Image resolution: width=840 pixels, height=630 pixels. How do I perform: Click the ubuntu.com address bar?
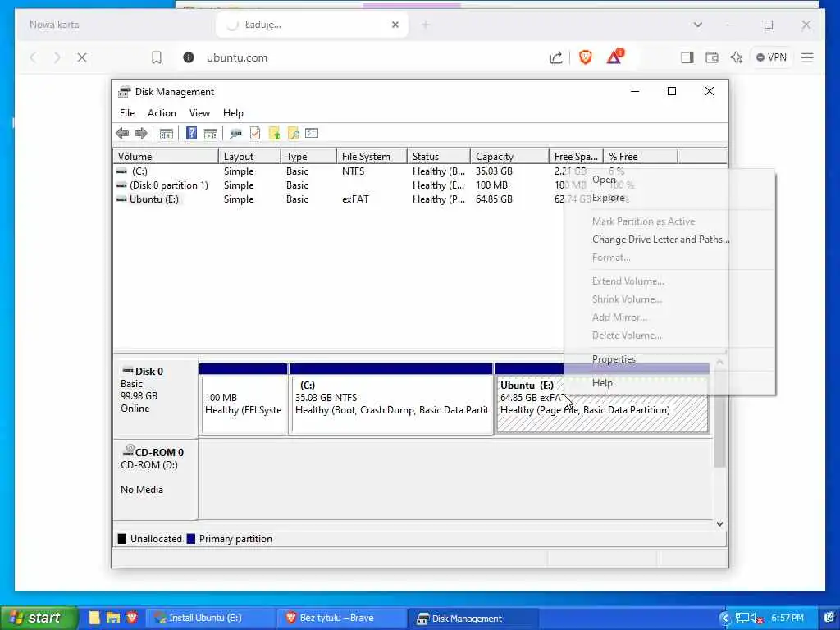[x=370, y=57]
